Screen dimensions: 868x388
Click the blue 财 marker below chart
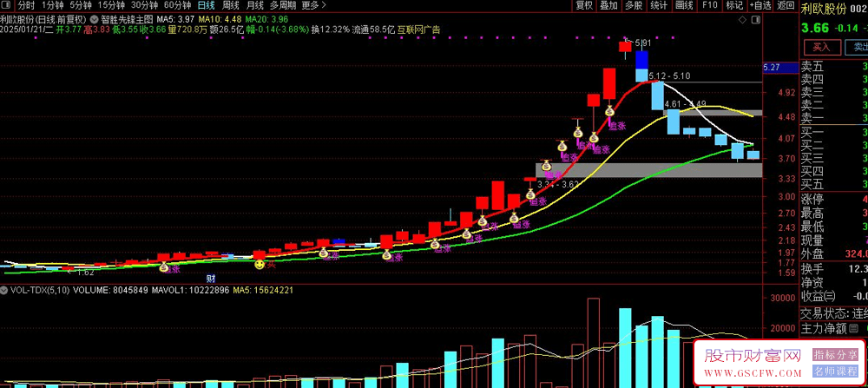(x=210, y=279)
